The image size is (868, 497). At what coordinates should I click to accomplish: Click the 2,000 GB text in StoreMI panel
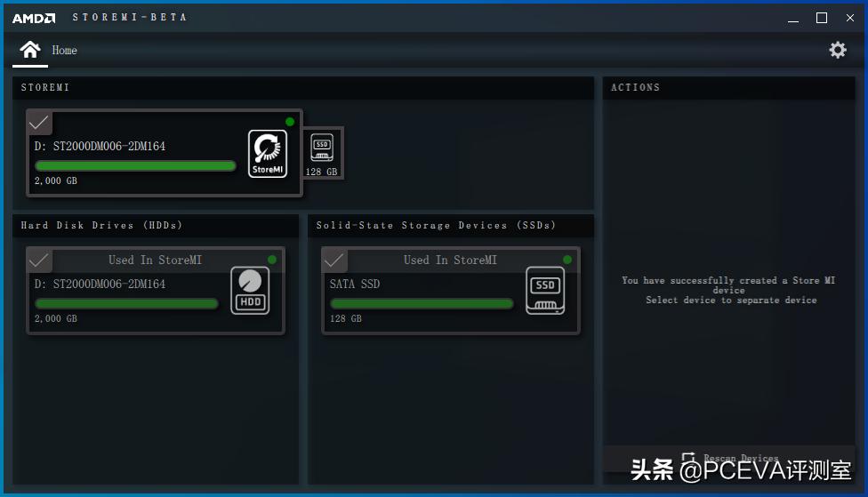click(x=55, y=180)
